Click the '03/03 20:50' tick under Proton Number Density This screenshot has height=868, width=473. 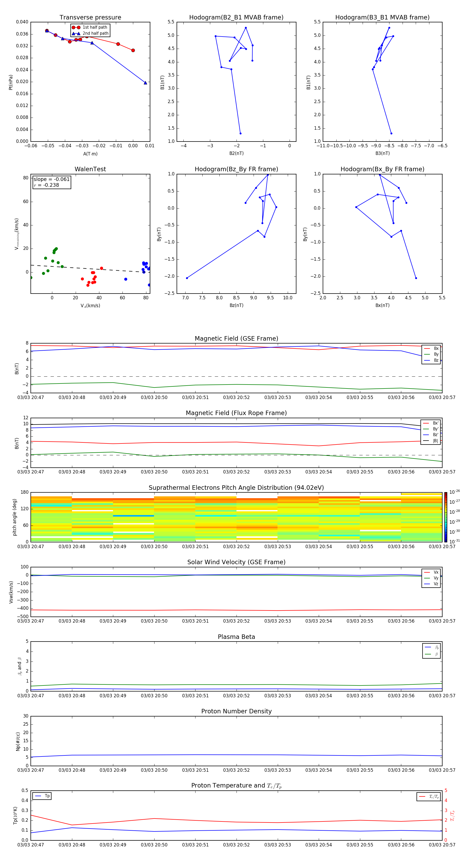pyautogui.click(x=154, y=770)
